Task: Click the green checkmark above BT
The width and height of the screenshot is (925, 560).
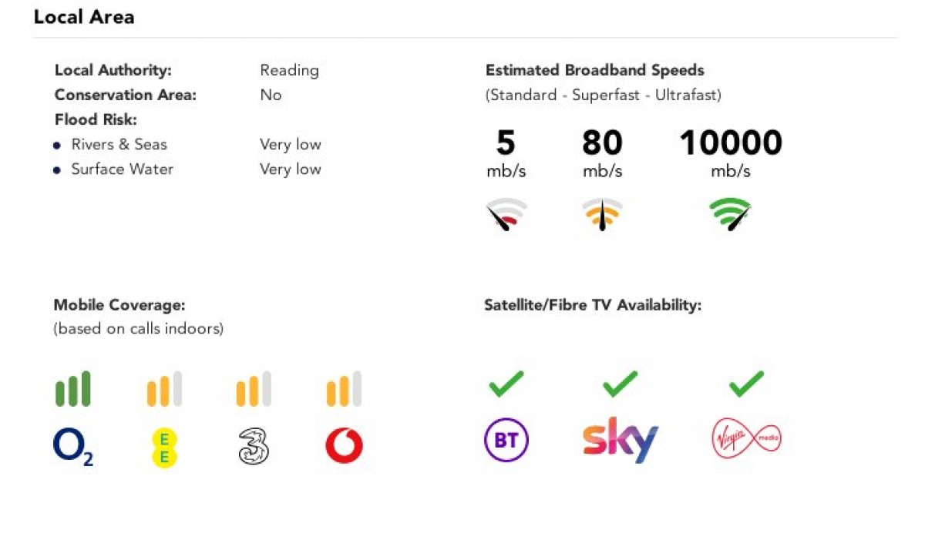Action: coord(506,384)
